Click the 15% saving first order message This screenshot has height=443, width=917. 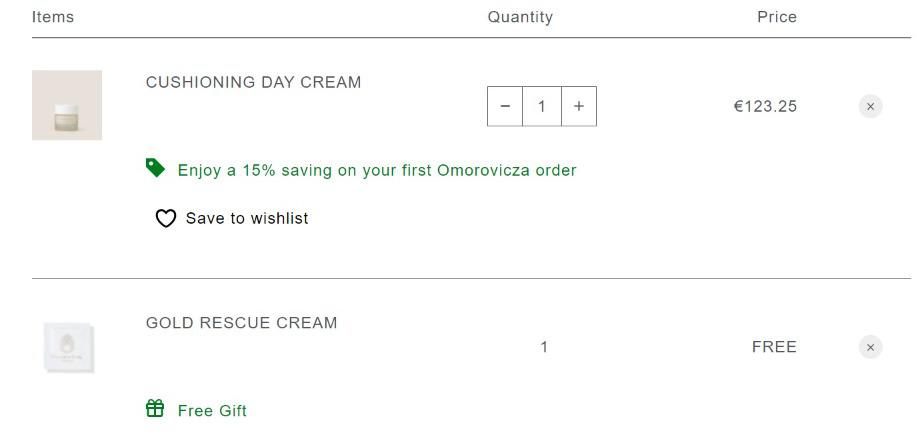coord(377,170)
